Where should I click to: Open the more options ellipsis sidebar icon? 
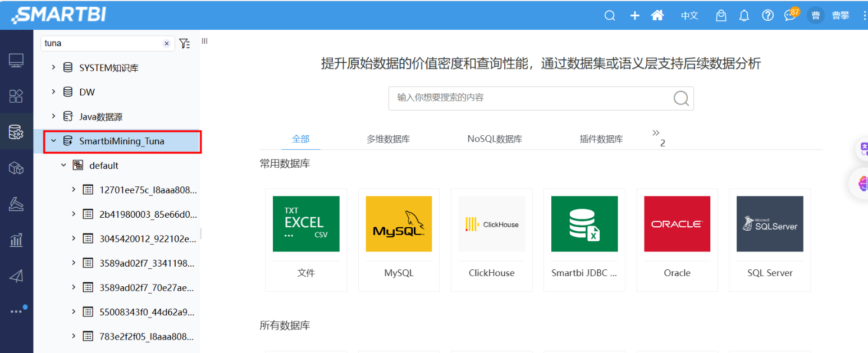16,311
